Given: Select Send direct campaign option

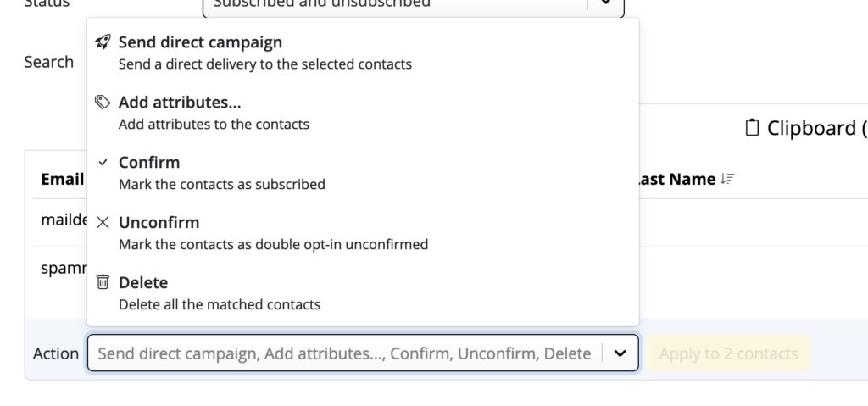Looking at the screenshot, I should tap(363, 53).
